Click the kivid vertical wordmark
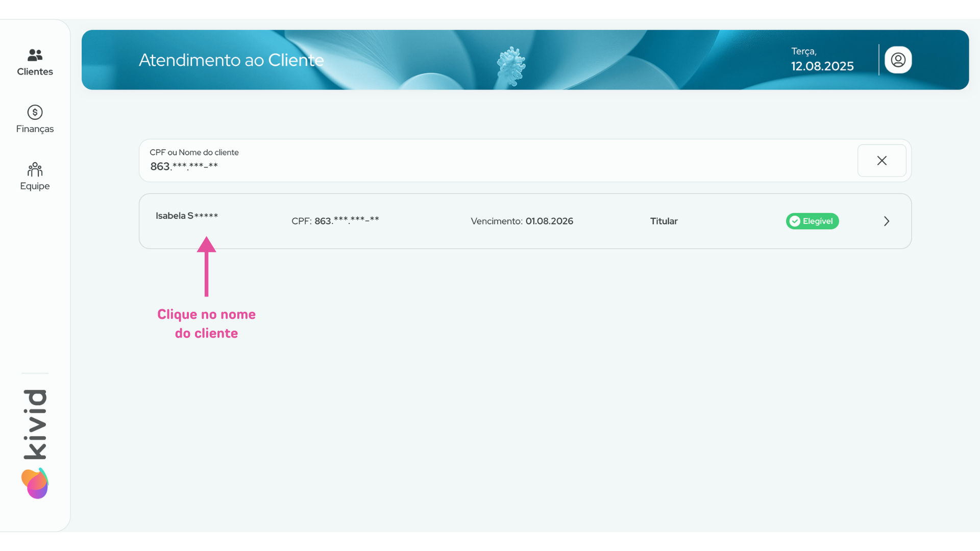This screenshot has width=980, height=551. (35, 423)
